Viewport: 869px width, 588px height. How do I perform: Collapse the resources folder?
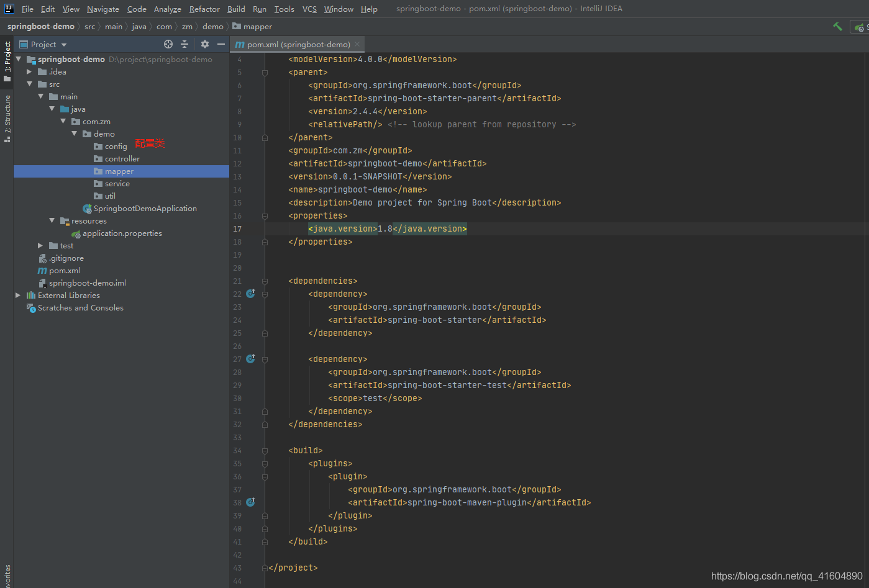point(52,221)
